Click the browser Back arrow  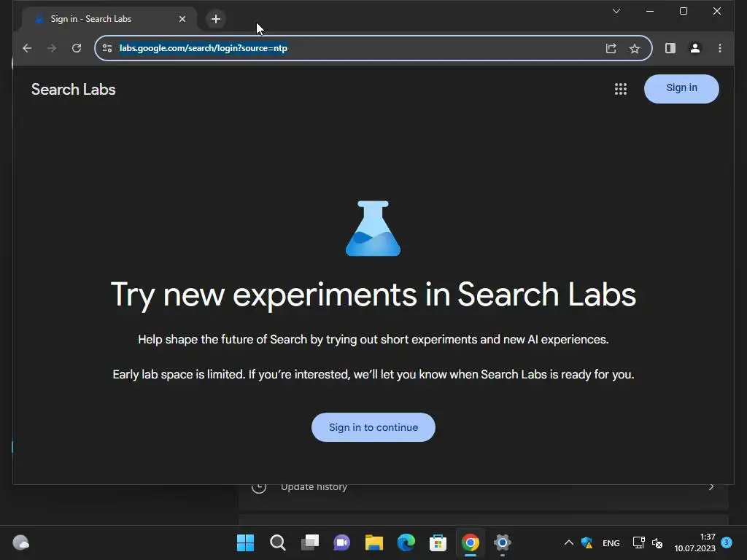tap(27, 48)
